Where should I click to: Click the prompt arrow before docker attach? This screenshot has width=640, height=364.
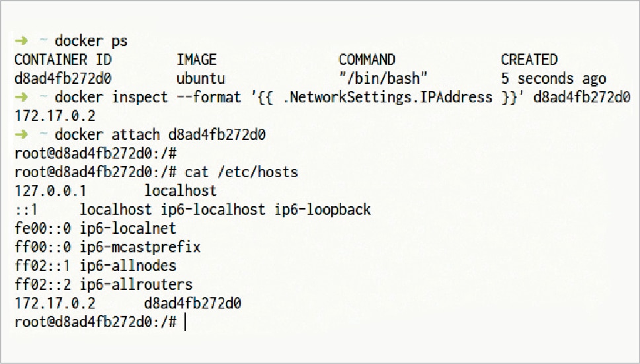pyautogui.click(x=20, y=135)
